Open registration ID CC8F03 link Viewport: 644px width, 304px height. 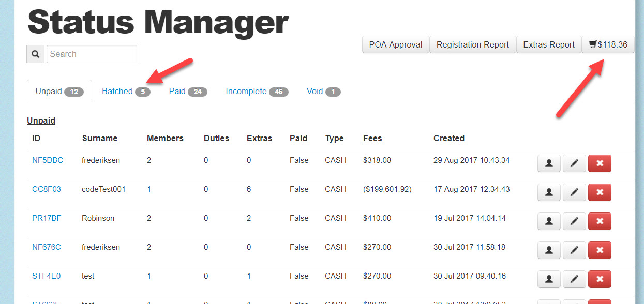point(47,189)
